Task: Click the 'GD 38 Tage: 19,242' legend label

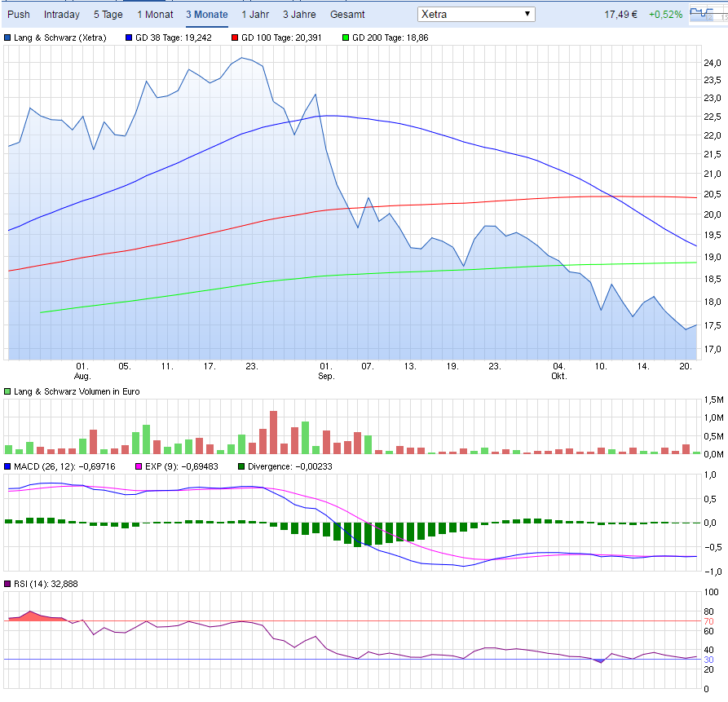Action: coord(173,38)
